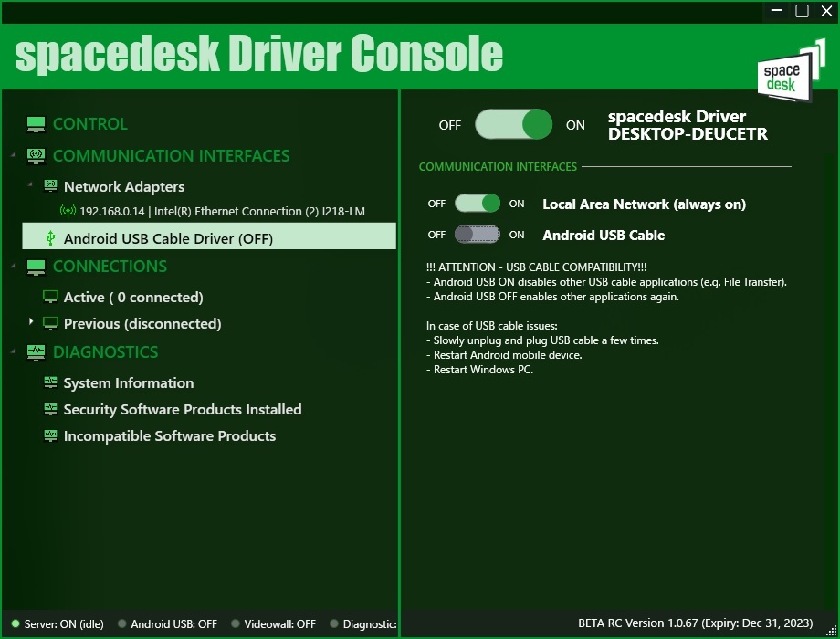Click the Previous disconnected monitor icon
Viewport: 840px width, 639px height.
[50, 323]
